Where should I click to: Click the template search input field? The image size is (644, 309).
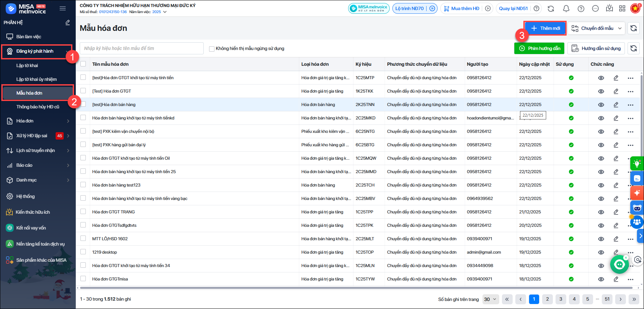pyautogui.click(x=141, y=48)
